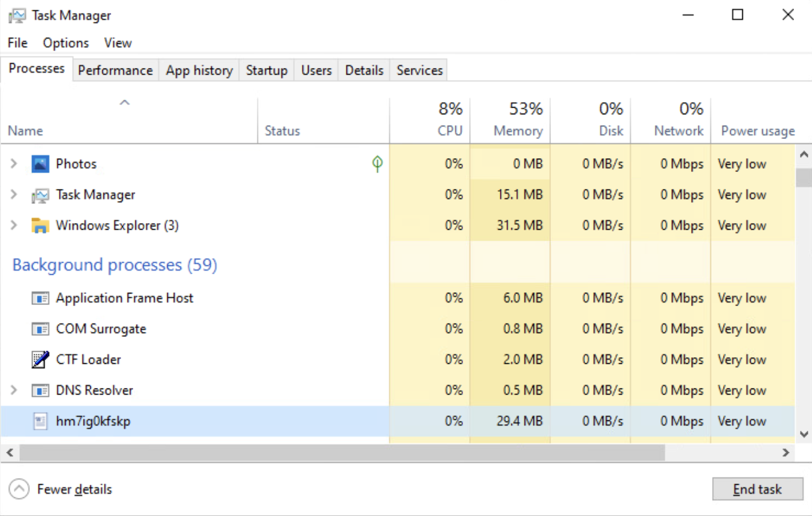The image size is (812, 516).
Task: Click the 0.8 MB memory value
Action: click(524, 329)
